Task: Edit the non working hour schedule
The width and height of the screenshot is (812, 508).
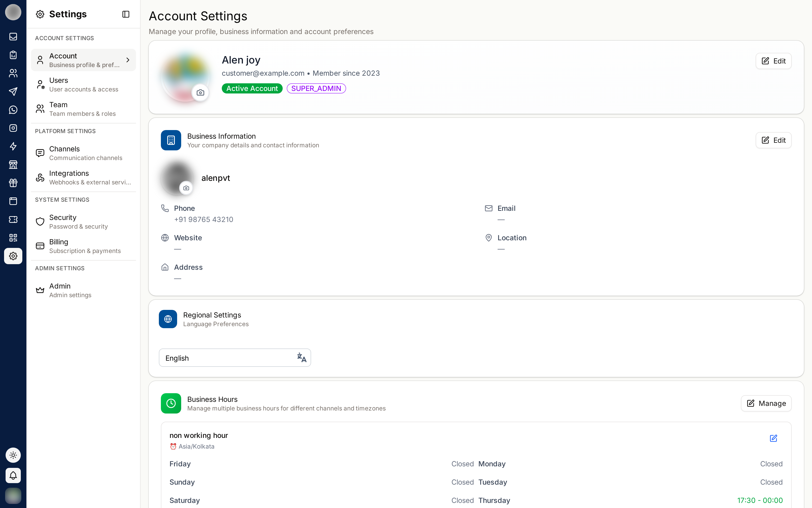Action: [773, 438]
